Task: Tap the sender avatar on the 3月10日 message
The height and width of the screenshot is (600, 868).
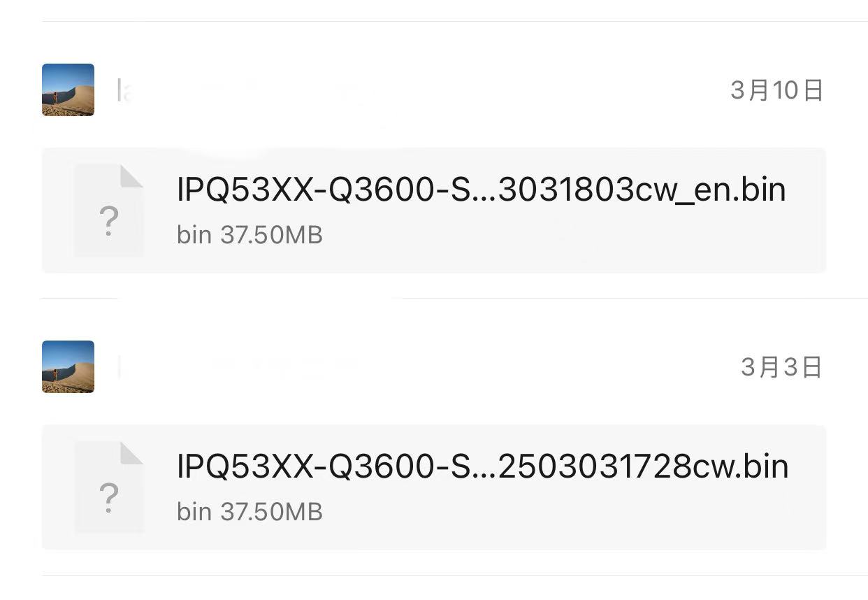Action: [68, 90]
